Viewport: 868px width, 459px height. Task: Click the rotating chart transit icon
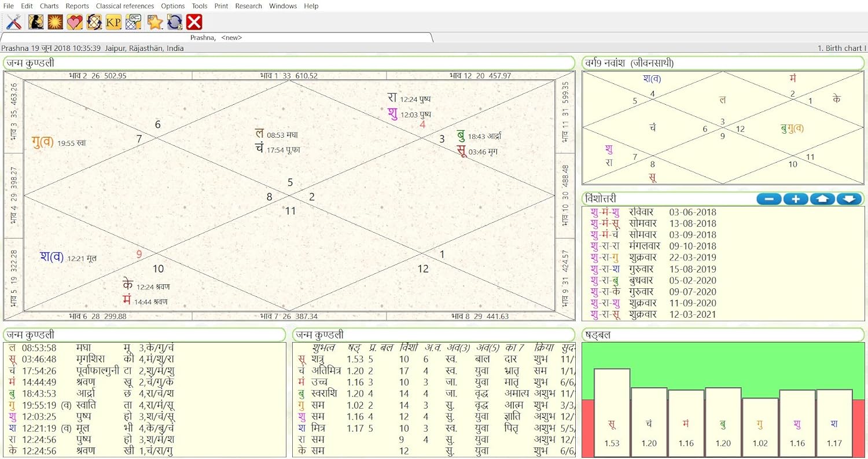pyautogui.click(x=94, y=22)
